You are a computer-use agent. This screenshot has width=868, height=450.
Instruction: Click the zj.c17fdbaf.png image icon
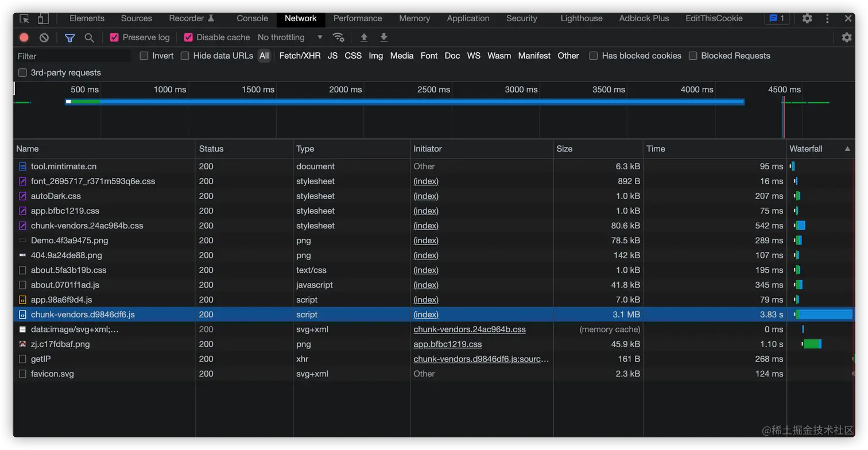pos(22,344)
